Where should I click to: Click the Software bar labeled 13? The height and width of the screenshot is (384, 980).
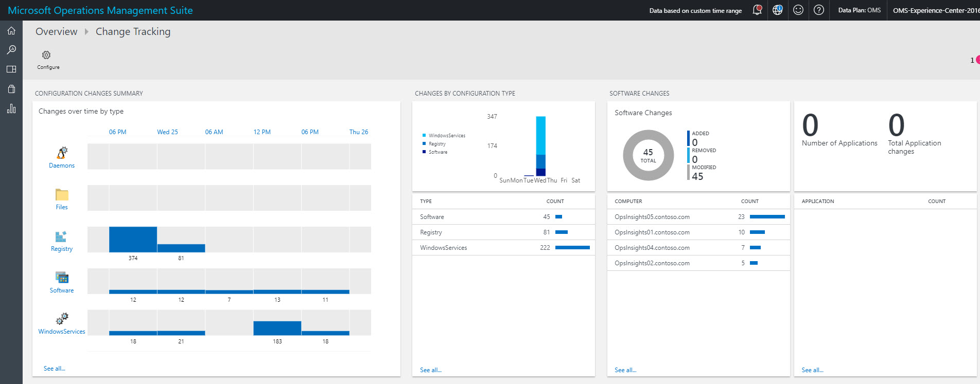[277, 292]
